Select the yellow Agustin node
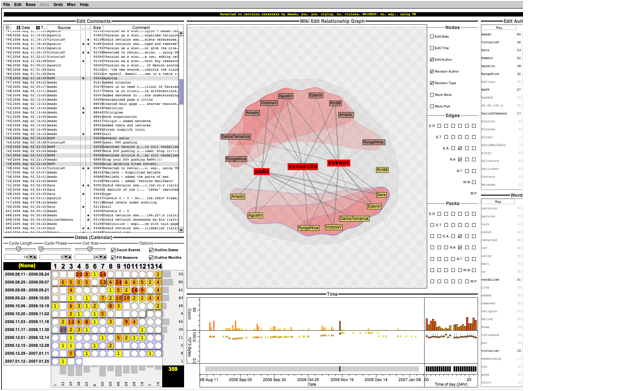Screen dimensions: 636x391 click(x=255, y=215)
